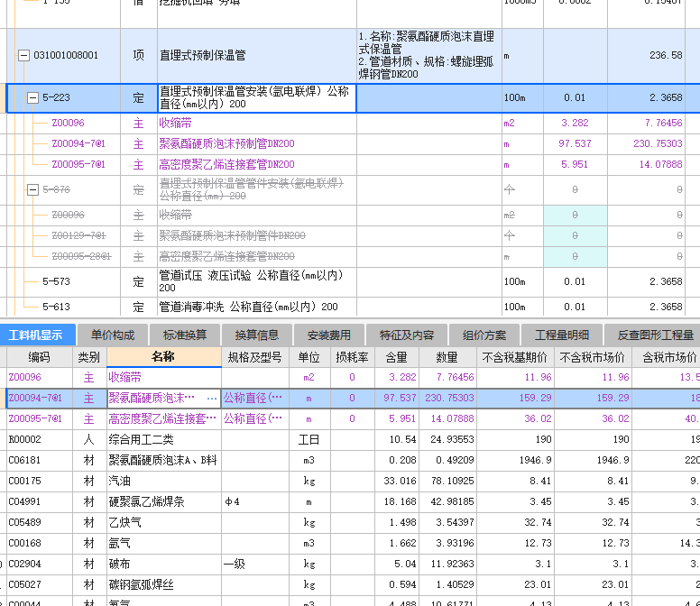This screenshot has height=606, width=700.
Task: Collapse the struck-out 5-876 row
Action: coord(33,190)
